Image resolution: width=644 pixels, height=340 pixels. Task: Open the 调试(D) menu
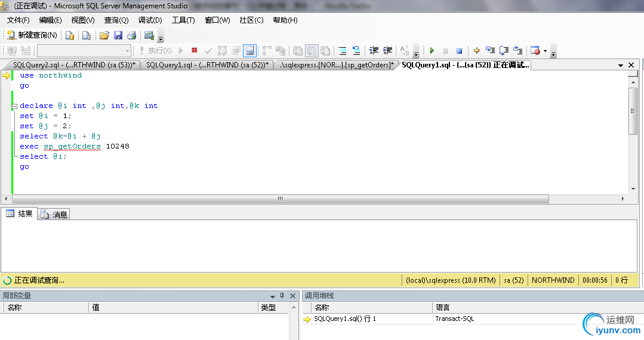150,20
